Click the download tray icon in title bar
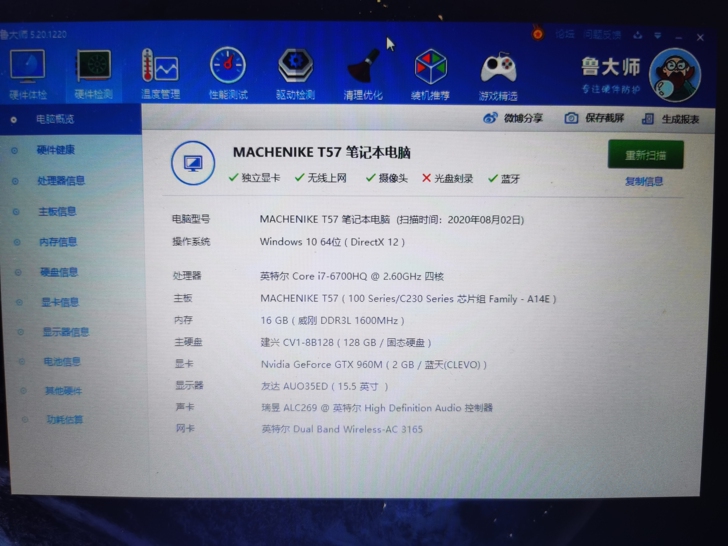The height and width of the screenshot is (546, 728). point(637,35)
